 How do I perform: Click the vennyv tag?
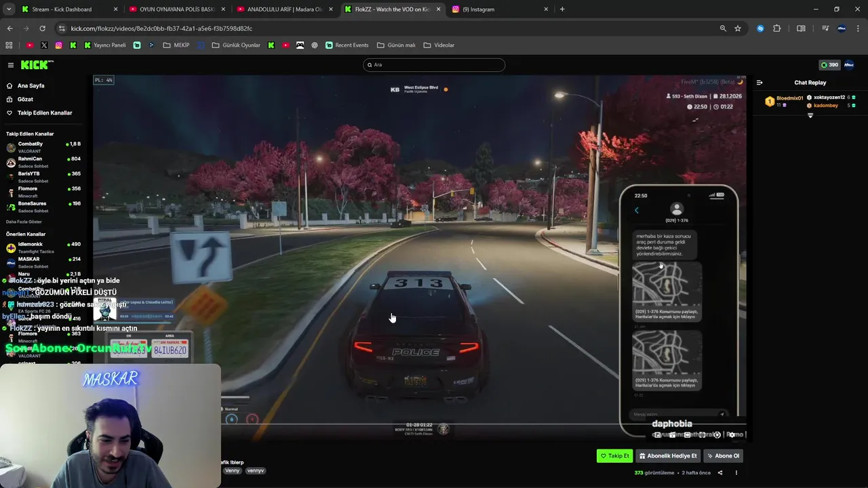tap(255, 470)
